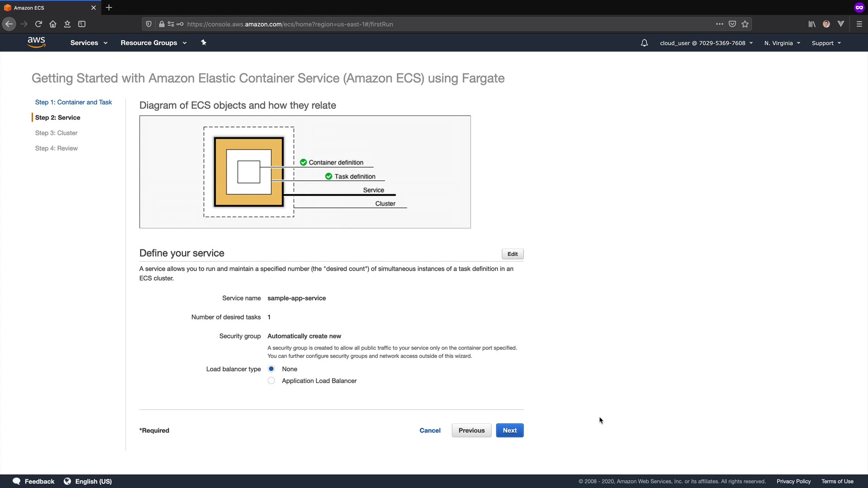Click the Feedback speech bubble icon
The image size is (868, 488).
coord(17,481)
